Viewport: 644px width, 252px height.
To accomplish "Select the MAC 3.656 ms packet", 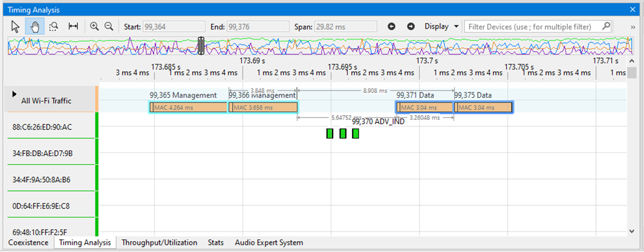I will tap(264, 107).
